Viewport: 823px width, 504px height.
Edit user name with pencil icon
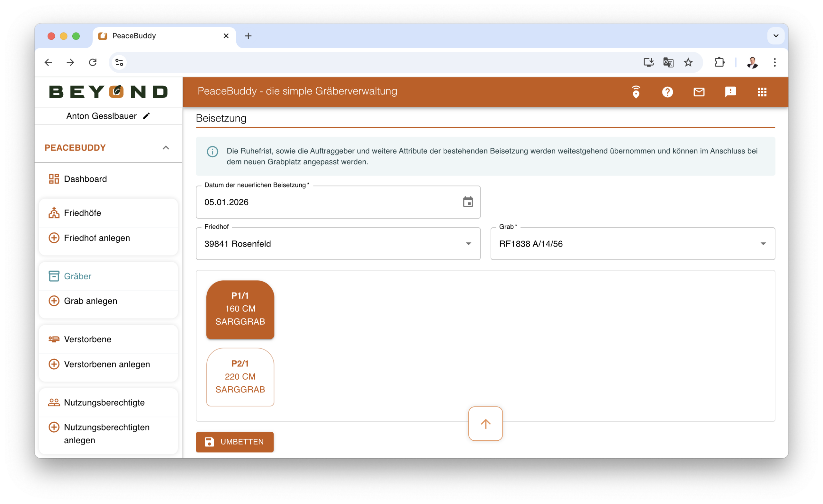146,116
